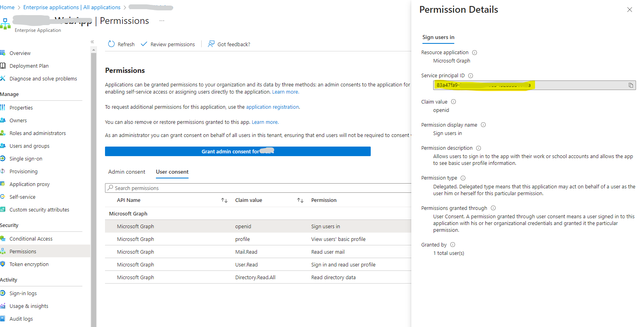Collapse the Microsoft Graph group row

pos(258,213)
